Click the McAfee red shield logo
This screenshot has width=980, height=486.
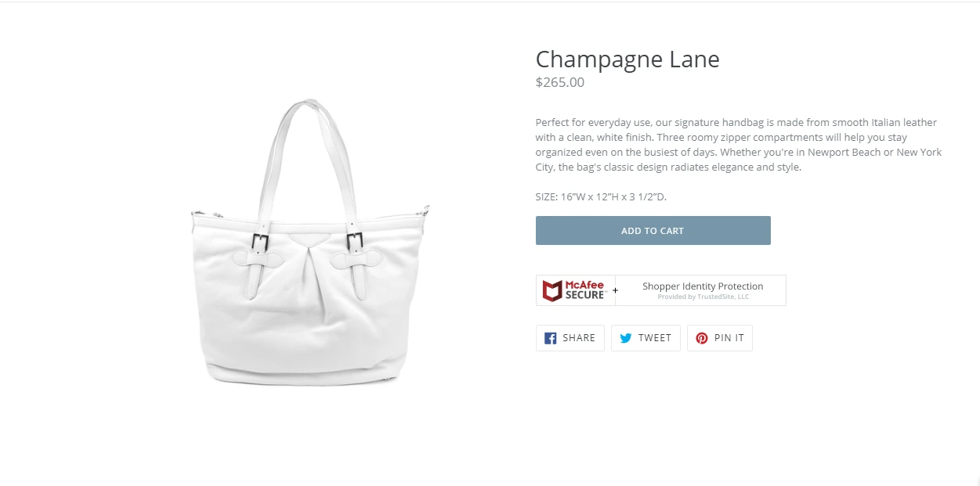coord(552,290)
